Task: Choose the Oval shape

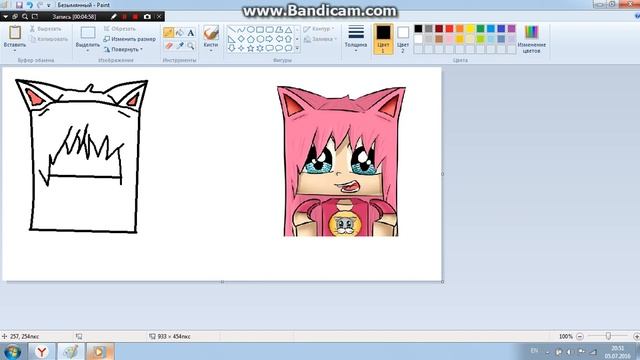Action: pyautogui.click(x=250, y=29)
